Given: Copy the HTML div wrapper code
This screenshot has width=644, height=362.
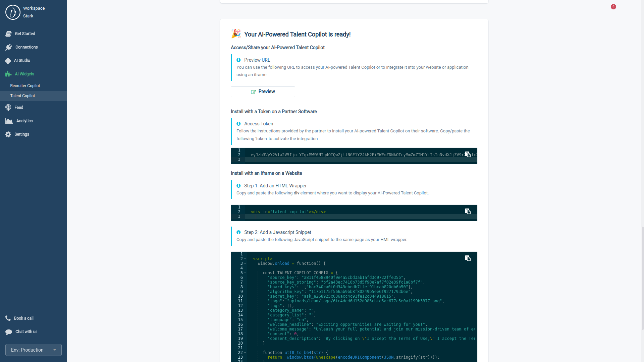Looking at the screenshot, I should coord(468,211).
